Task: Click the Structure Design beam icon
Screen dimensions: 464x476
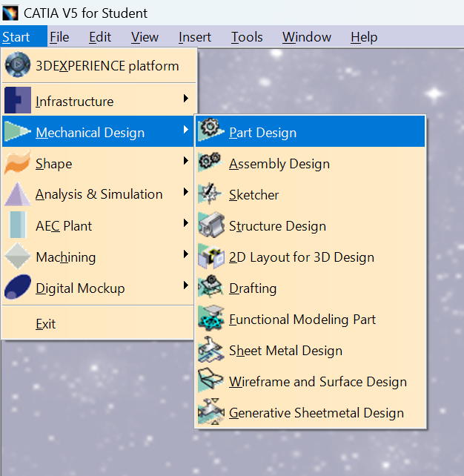Action: point(211,225)
